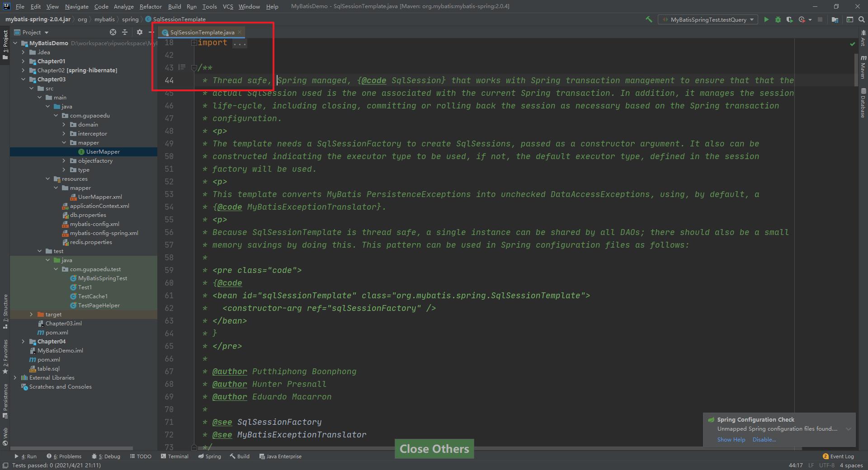Expand folded import block at line 18
Viewport: 868px width, 470px height.
(x=194, y=42)
